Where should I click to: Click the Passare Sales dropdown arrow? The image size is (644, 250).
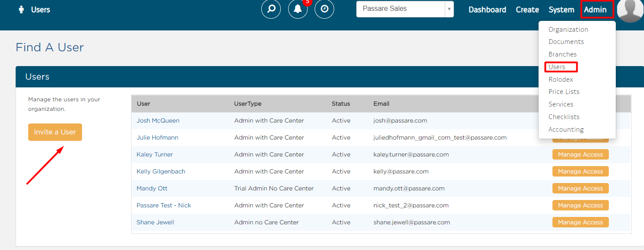(449, 9)
